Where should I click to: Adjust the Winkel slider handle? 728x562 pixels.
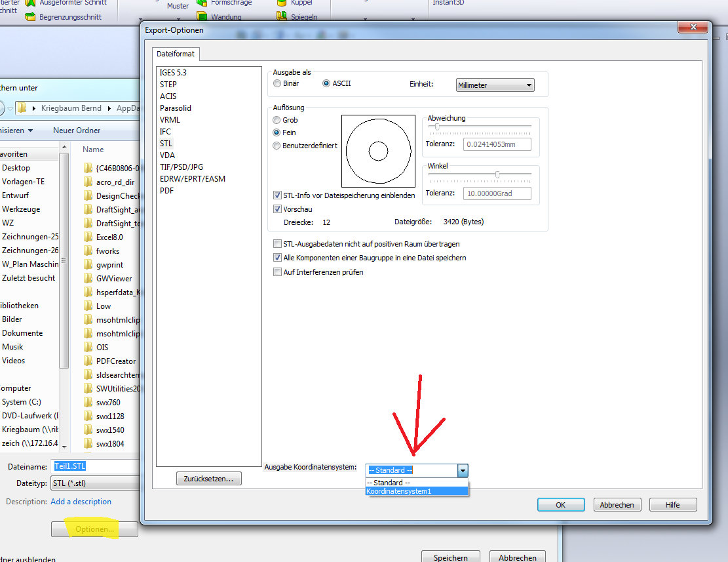pyautogui.click(x=497, y=174)
